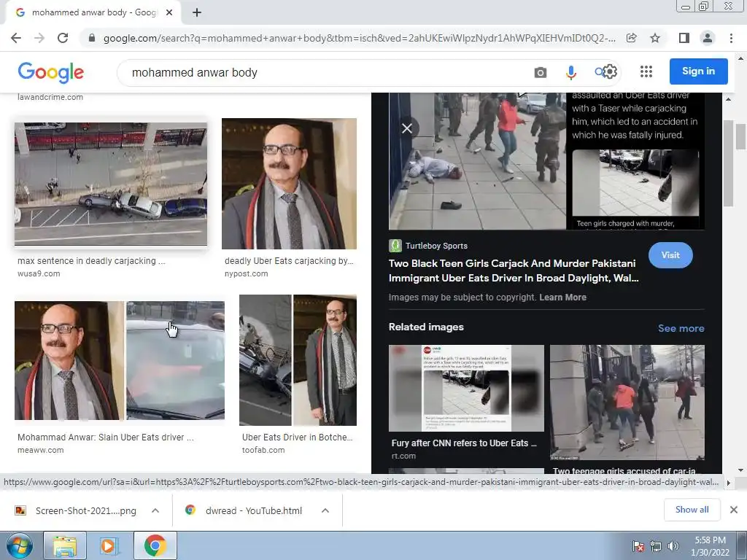Image resolution: width=747 pixels, height=560 pixels.
Task: Close the image preview panel with the X
Action: pyautogui.click(x=407, y=128)
